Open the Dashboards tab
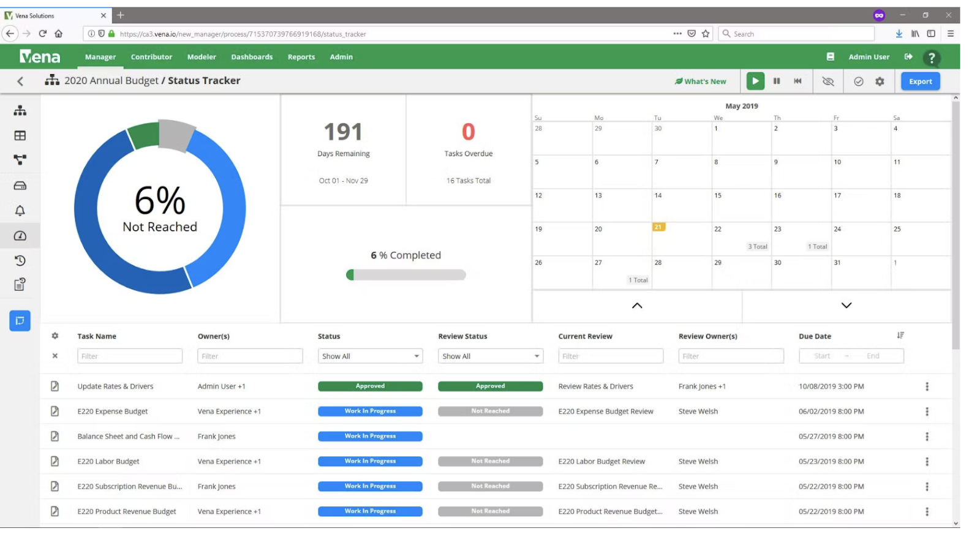The image size is (980, 542). click(x=252, y=57)
